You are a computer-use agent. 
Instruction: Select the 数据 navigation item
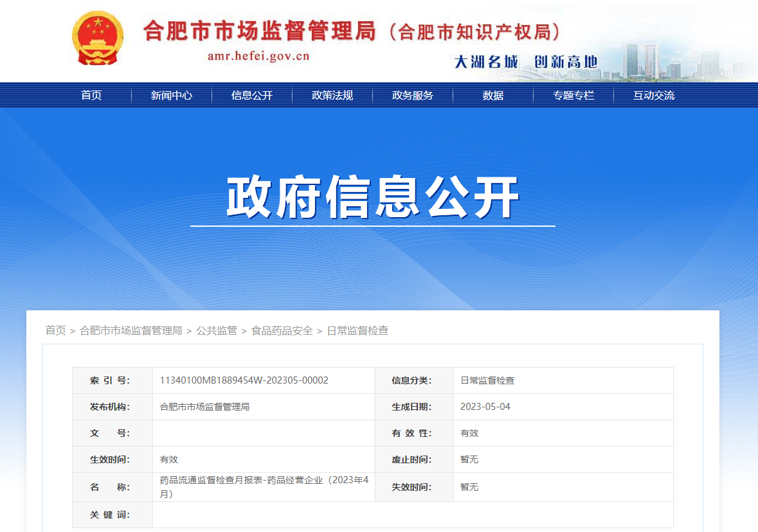point(492,95)
